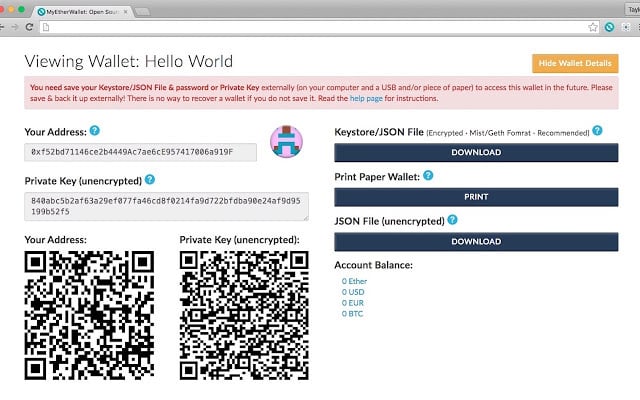Select the MyEtherWallet: Open Source tab
Screen dimensions: 640x400
pos(83,12)
